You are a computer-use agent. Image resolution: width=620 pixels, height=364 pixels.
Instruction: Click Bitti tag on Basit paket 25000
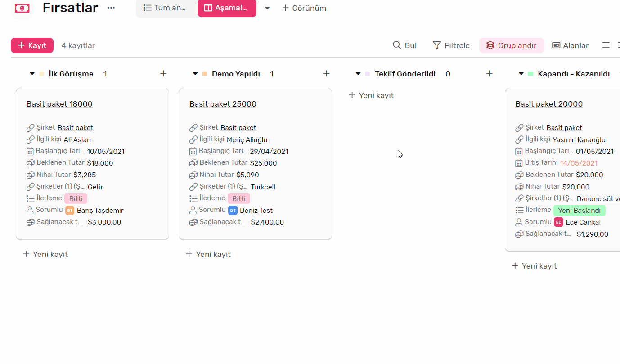(x=239, y=198)
